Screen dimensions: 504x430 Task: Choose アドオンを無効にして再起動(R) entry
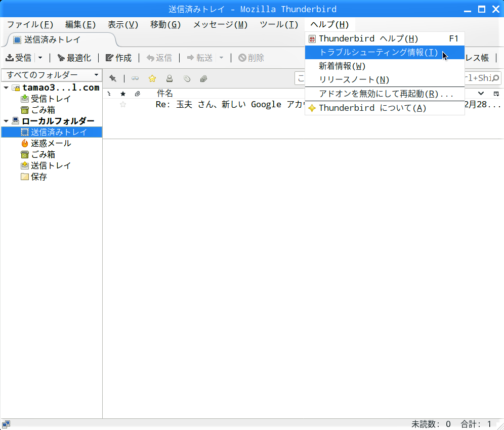pyautogui.click(x=385, y=94)
